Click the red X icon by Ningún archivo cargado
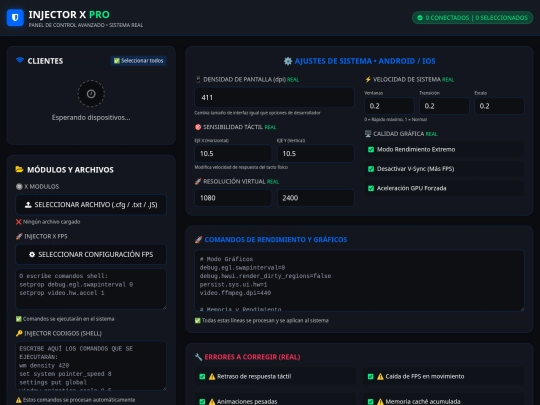 19,222
